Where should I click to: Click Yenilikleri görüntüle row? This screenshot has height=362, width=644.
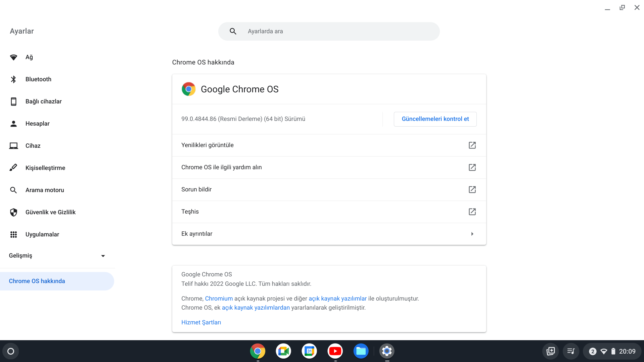[x=329, y=145]
